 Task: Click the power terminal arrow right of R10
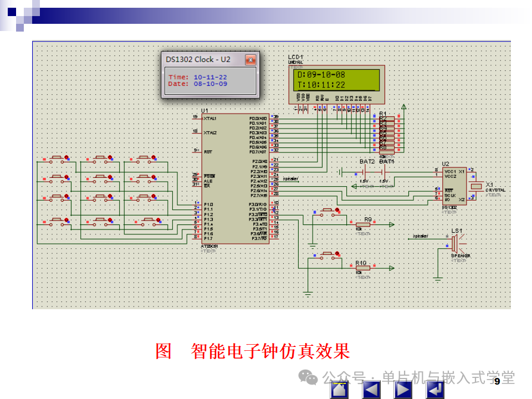click(392, 268)
